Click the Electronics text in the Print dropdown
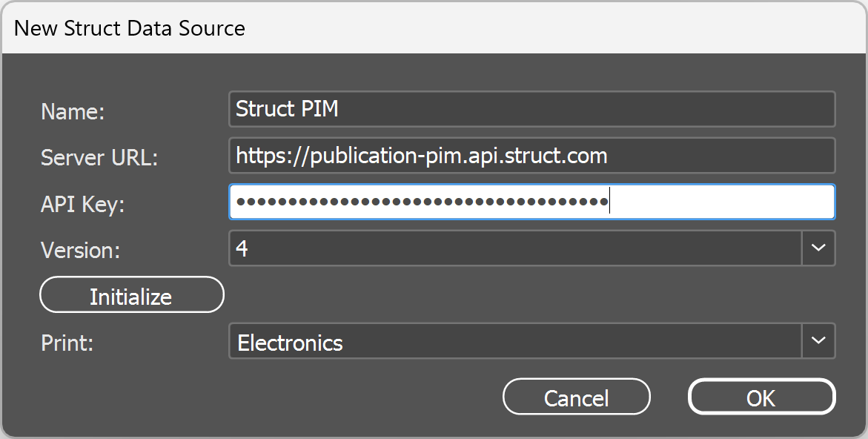868x439 pixels. (x=289, y=343)
